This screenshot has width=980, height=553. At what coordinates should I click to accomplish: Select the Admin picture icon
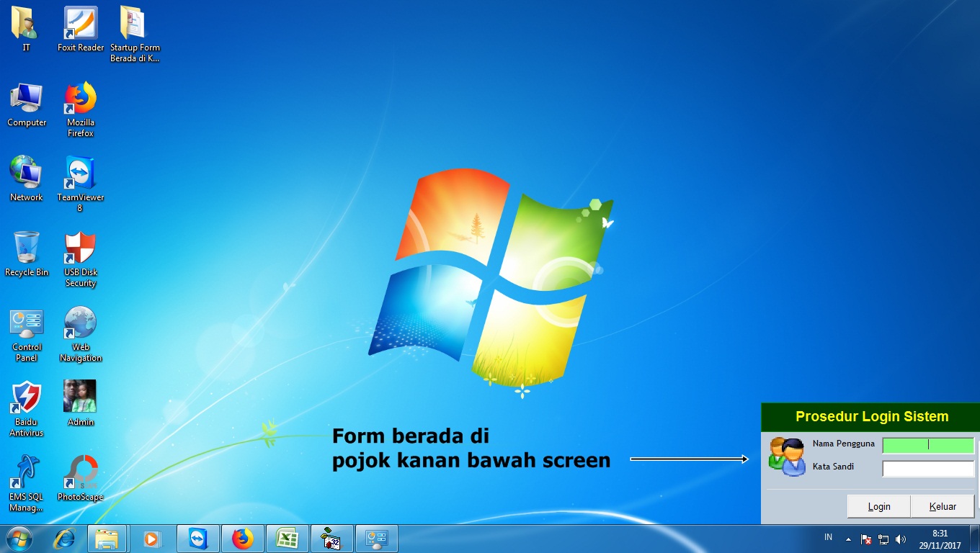[x=80, y=403]
